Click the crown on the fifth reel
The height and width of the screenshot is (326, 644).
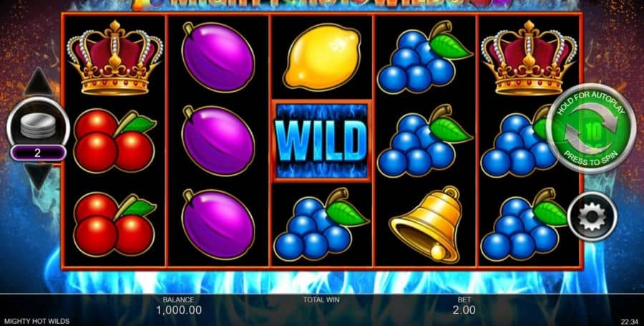(529, 57)
